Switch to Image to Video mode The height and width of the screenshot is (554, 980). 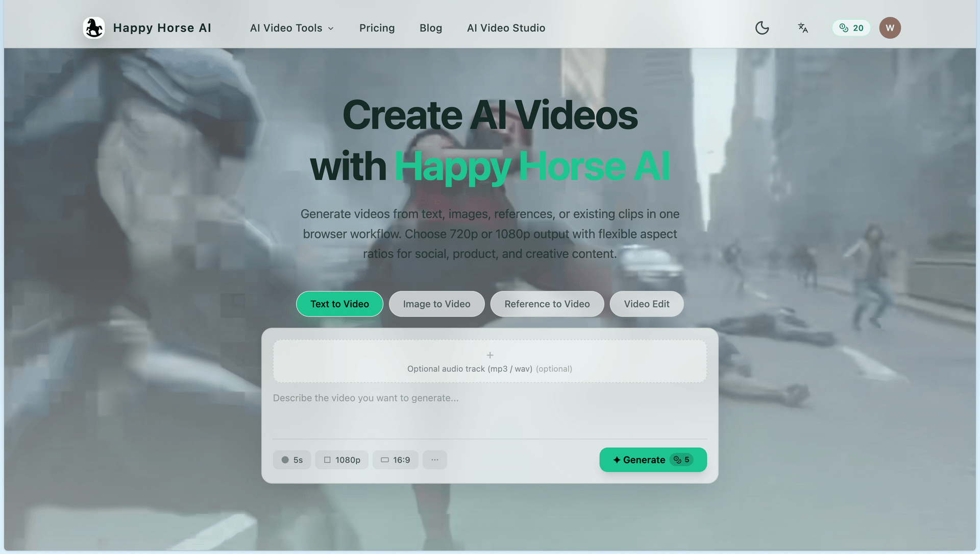436,304
